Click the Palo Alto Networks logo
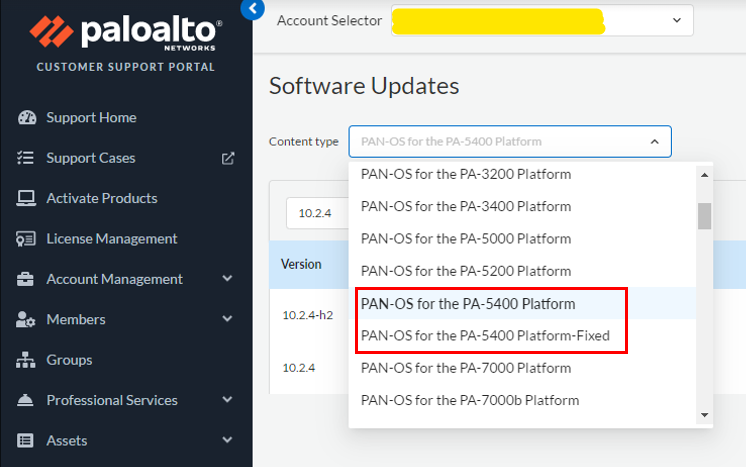 [x=126, y=32]
